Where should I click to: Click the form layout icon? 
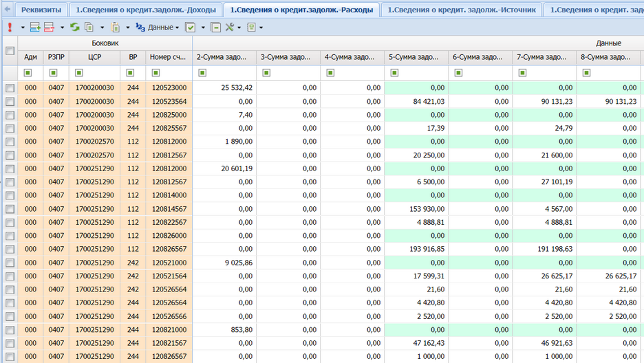tap(251, 27)
